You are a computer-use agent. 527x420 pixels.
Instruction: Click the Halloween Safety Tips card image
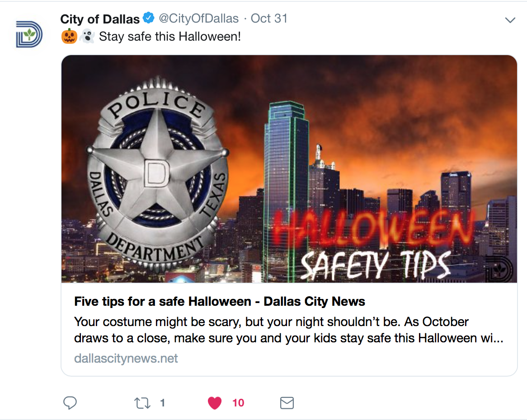click(289, 169)
